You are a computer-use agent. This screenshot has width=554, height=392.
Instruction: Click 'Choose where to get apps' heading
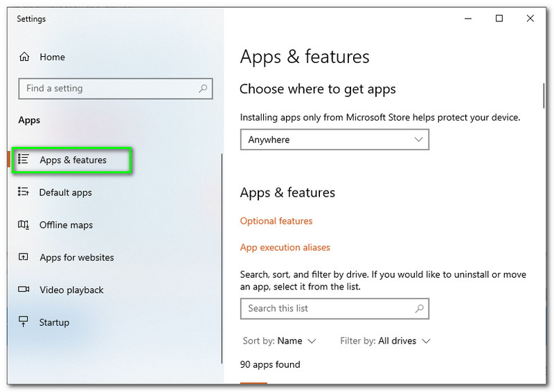317,89
